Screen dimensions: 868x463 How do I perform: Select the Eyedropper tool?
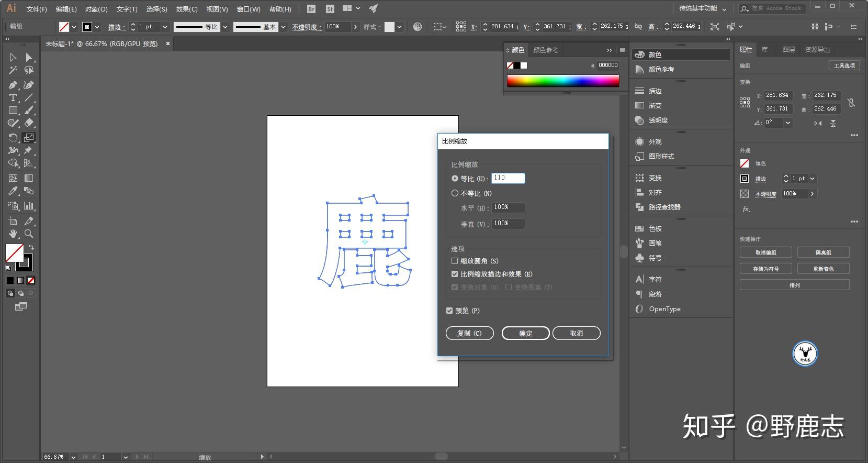pos(13,191)
